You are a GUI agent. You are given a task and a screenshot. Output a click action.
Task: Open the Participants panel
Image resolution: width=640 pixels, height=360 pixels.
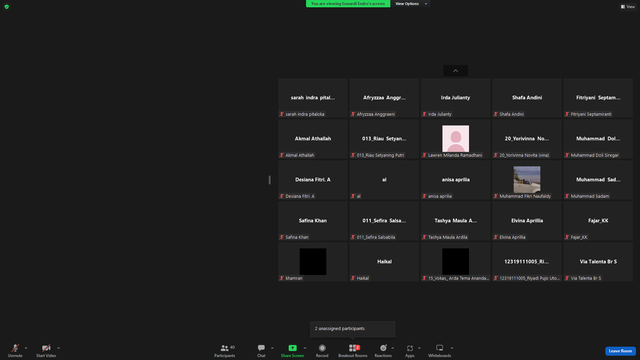point(225,350)
